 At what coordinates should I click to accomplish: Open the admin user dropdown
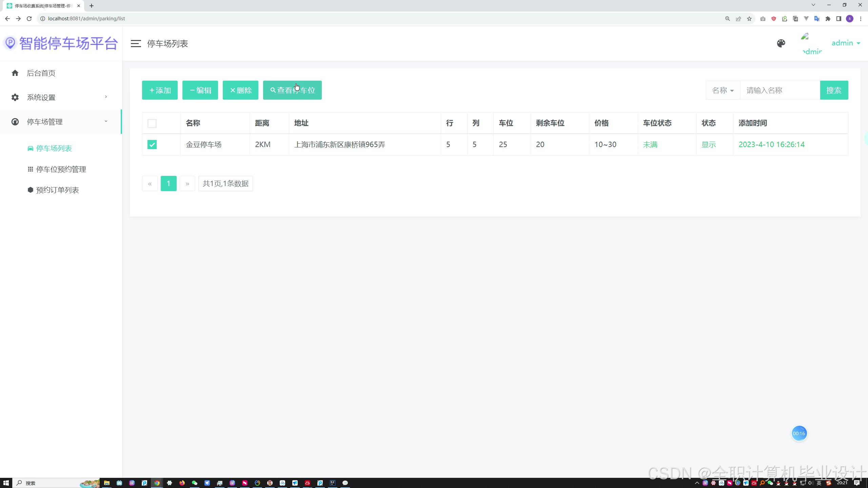tap(846, 43)
